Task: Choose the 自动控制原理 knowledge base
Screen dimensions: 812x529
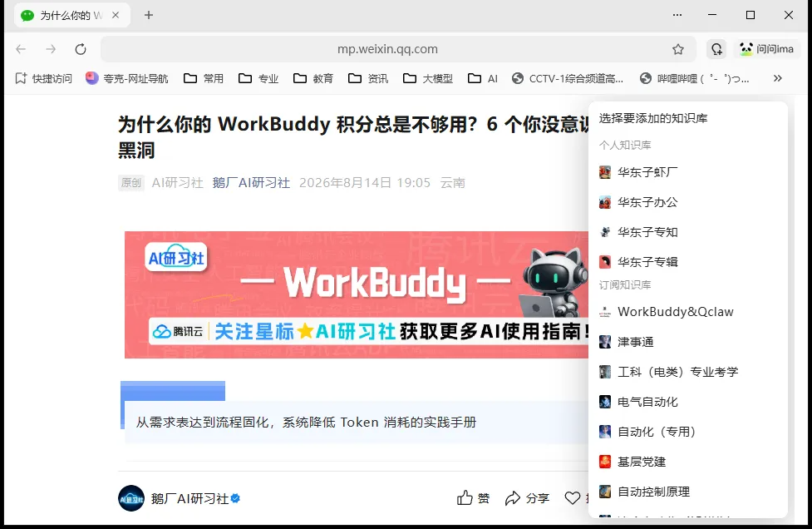Action: [x=687, y=492]
